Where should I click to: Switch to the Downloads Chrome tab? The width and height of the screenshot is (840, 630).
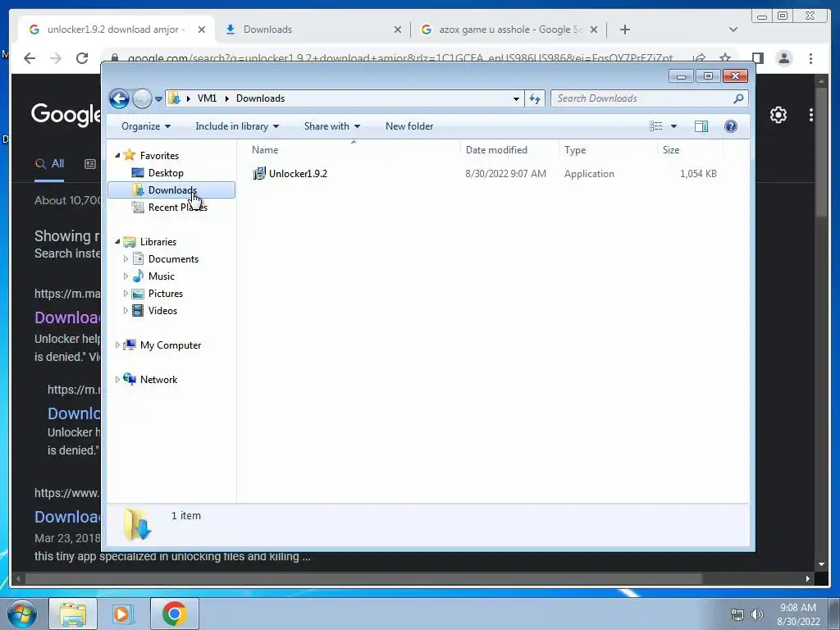coord(313,30)
